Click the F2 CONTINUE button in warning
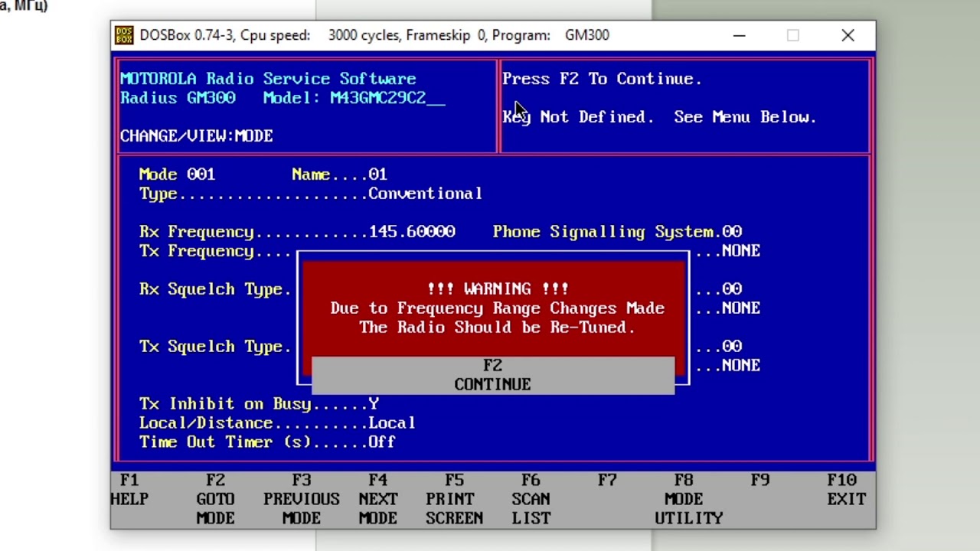The image size is (980, 551). (493, 375)
